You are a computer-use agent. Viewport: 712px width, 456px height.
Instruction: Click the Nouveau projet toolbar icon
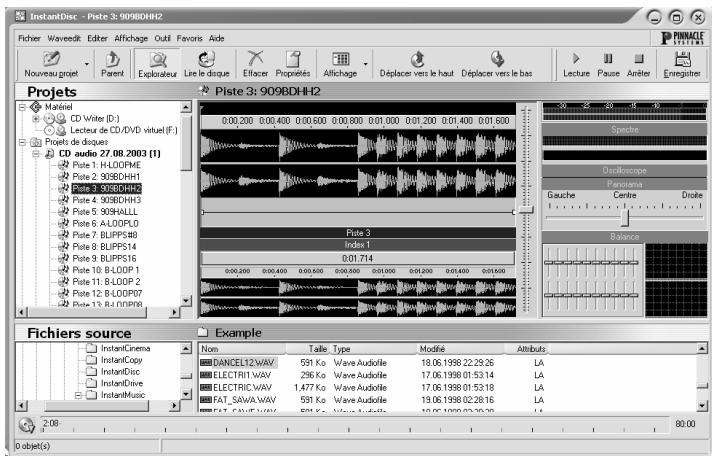pyautogui.click(x=51, y=59)
